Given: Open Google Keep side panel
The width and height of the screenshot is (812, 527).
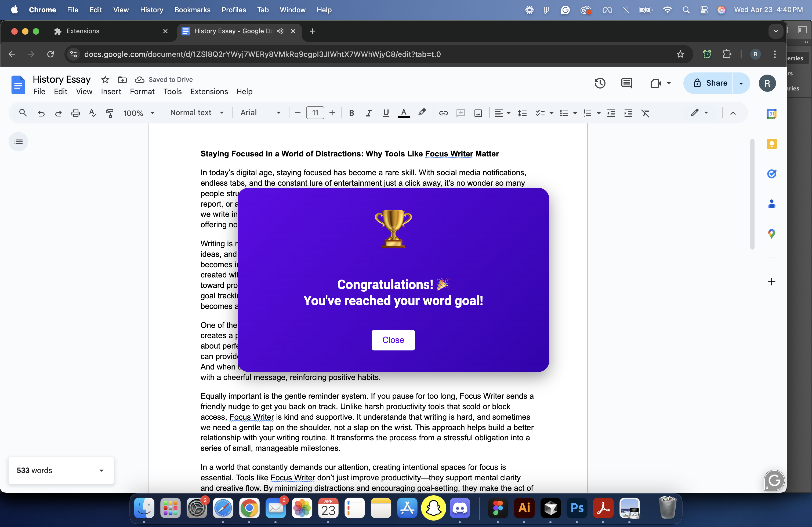Looking at the screenshot, I should [771, 144].
